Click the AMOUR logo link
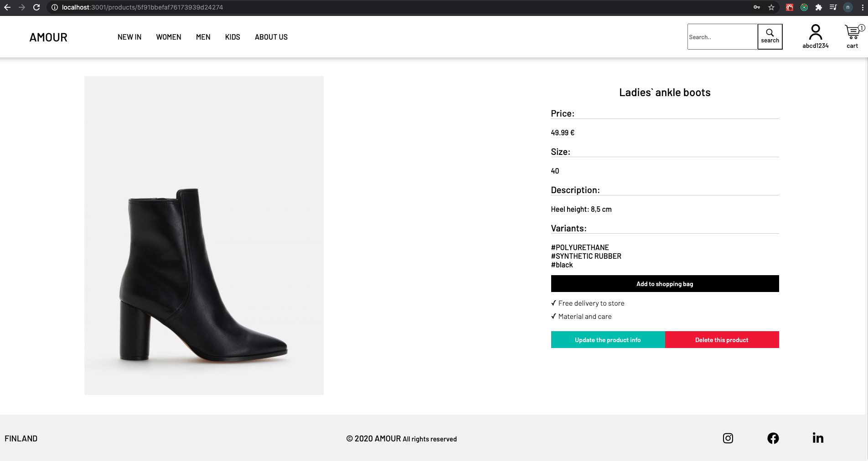 [48, 37]
